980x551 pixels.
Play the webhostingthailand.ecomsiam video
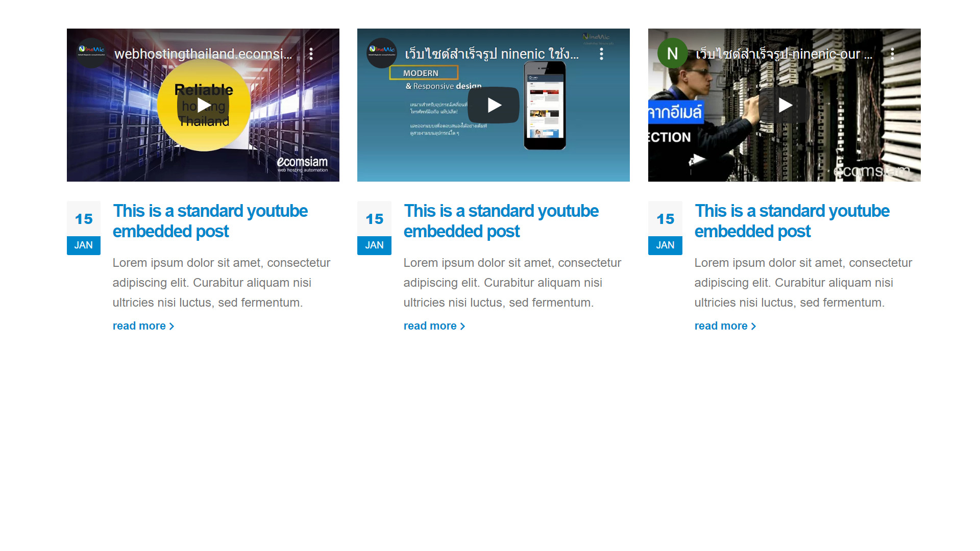coord(203,105)
